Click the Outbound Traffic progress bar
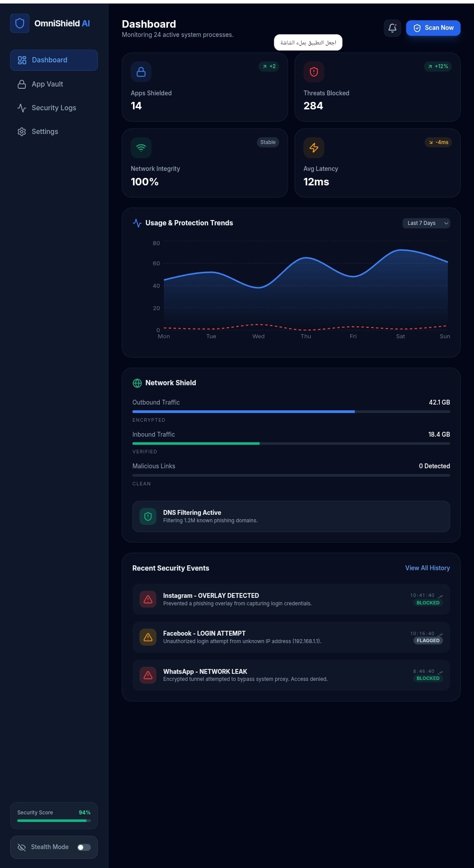 (291, 412)
